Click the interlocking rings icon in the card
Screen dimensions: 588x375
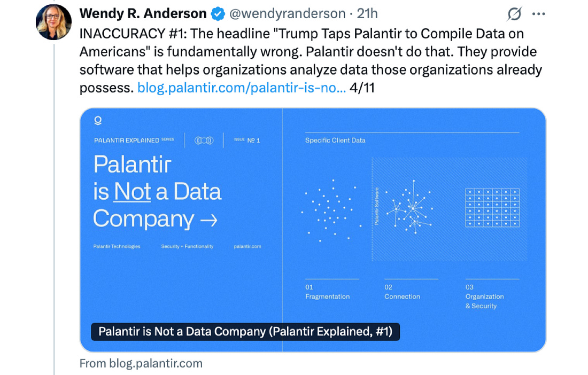click(x=204, y=140)
